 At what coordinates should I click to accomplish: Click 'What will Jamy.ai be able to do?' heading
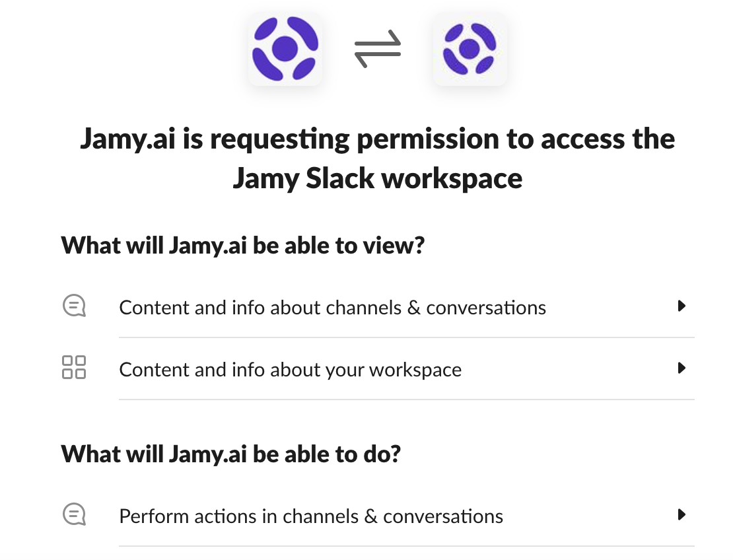pyautogui.click(x=231, y=454)
